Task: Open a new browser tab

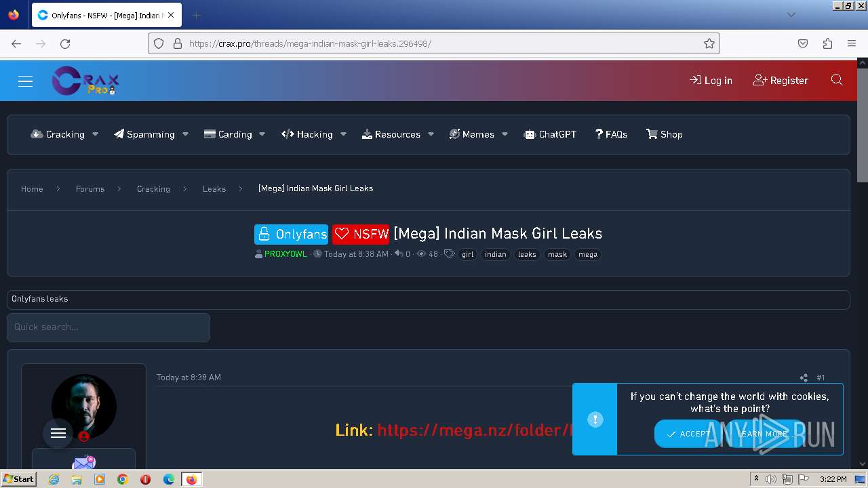Action: (x=196, y=15)
